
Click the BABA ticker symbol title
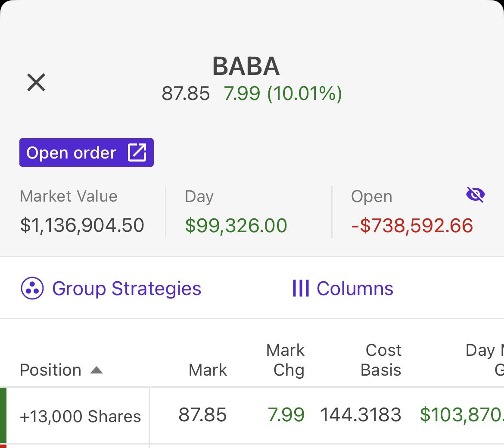coord(246,66)
